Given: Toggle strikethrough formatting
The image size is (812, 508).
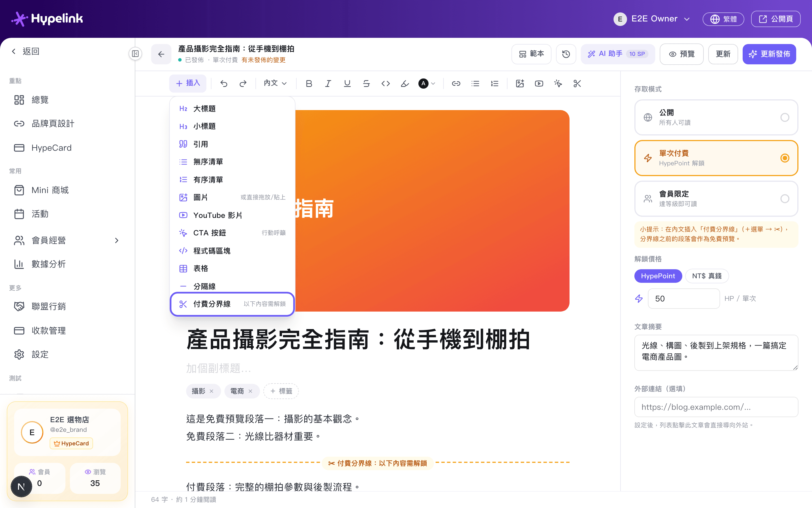Looking at the screenshot, I should point(367,83).
